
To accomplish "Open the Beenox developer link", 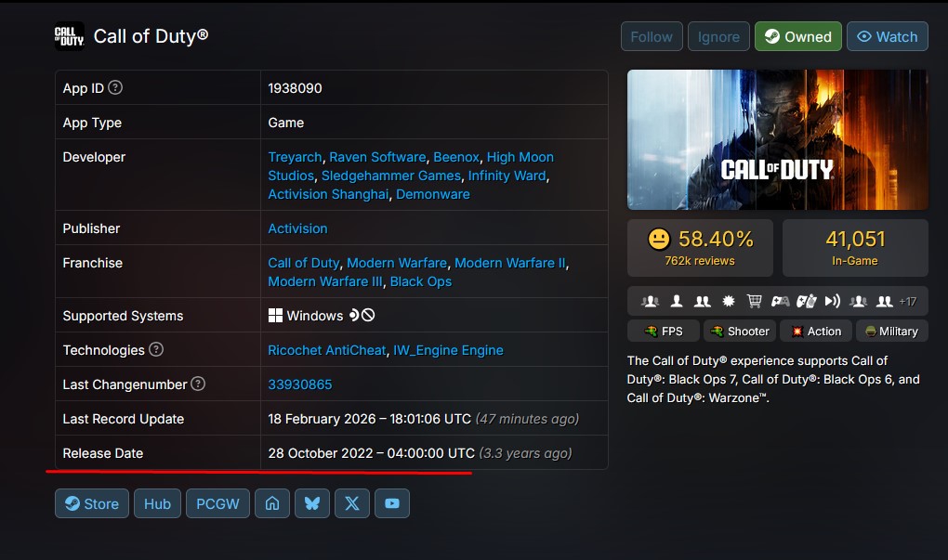I will [456, 157].
